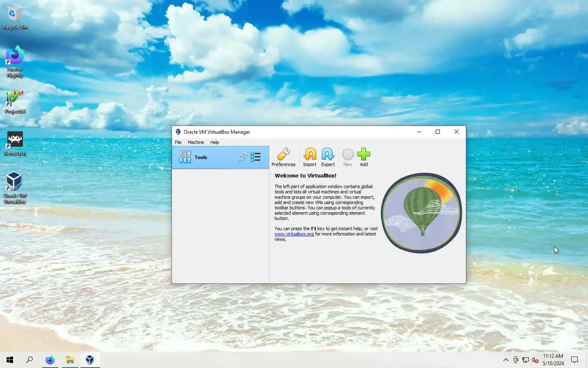Click the network tray icon
The image size is (588, 368).
tap(526, 360)
